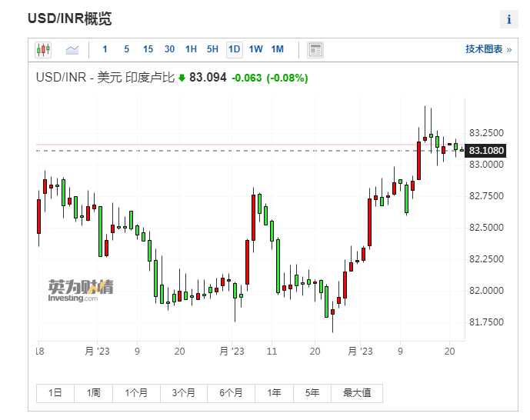The height and width of the screenshot is (420, 530).
Task: Click the green down arrow price indicator
Action: tap(182, 78)
